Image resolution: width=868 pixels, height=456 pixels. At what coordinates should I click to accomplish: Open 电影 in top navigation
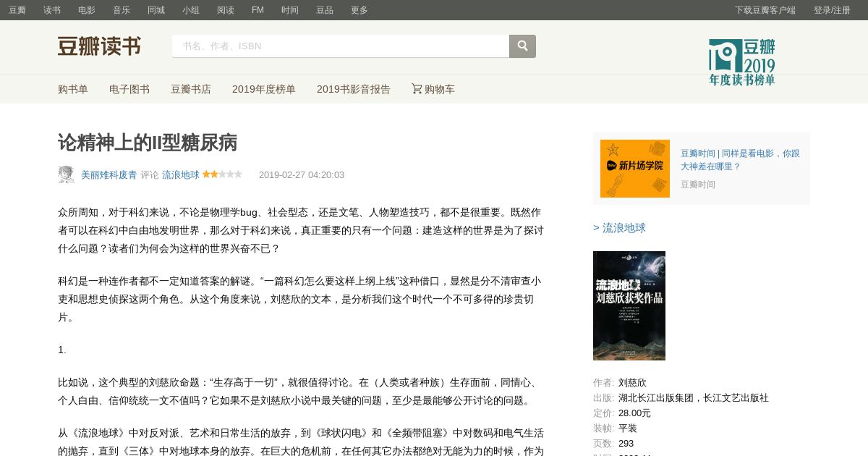coord(87,10)
